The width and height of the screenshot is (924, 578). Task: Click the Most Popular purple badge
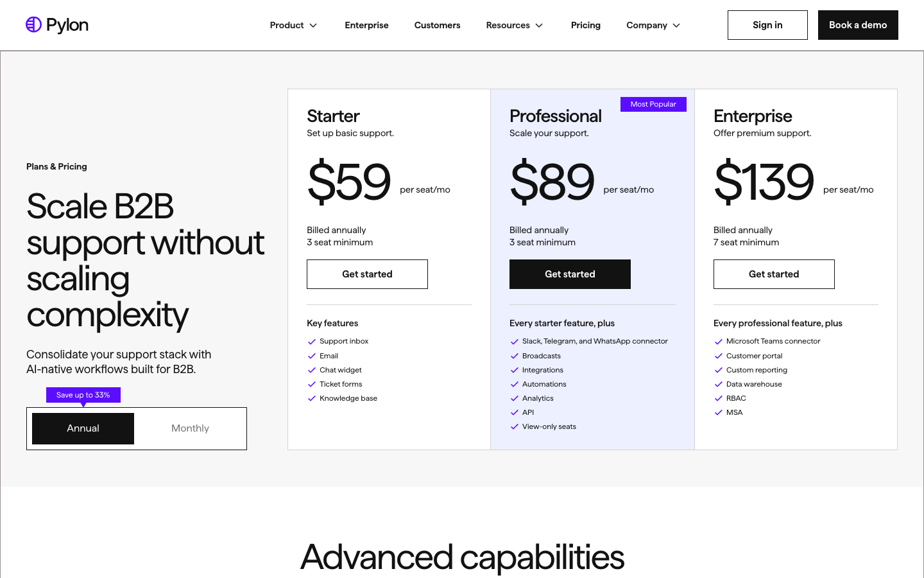click(x=653, y=104)
